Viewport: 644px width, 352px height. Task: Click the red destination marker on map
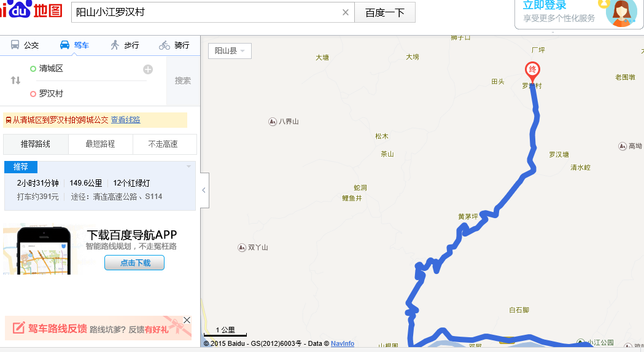click(x=532, y=71)
